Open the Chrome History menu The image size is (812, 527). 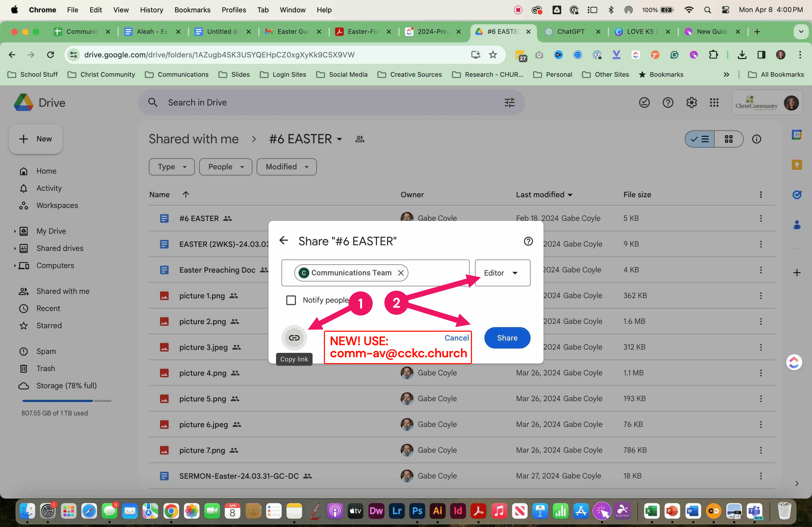point(151,10)
